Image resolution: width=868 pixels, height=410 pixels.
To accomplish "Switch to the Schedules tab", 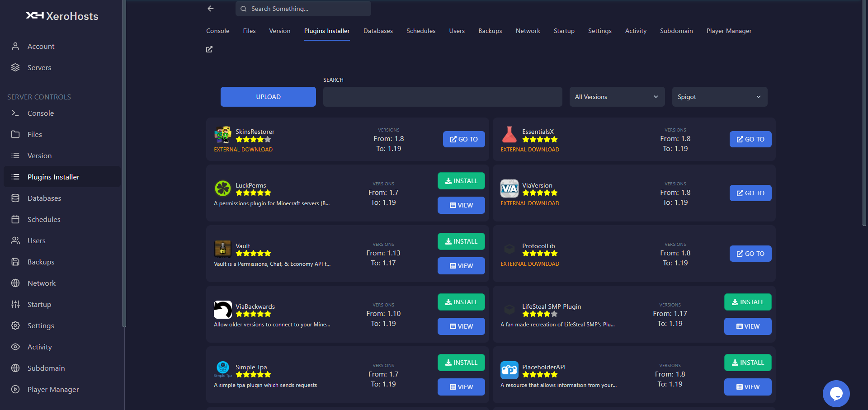I will coord(421,31).
